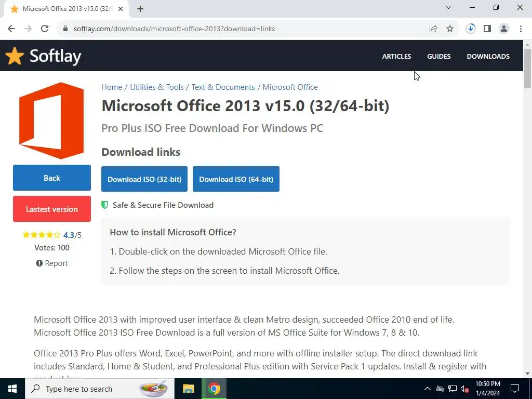Click the 'Votes: 100' text
532x399 pixels.
pyautogui.click(x=52, y=248)
